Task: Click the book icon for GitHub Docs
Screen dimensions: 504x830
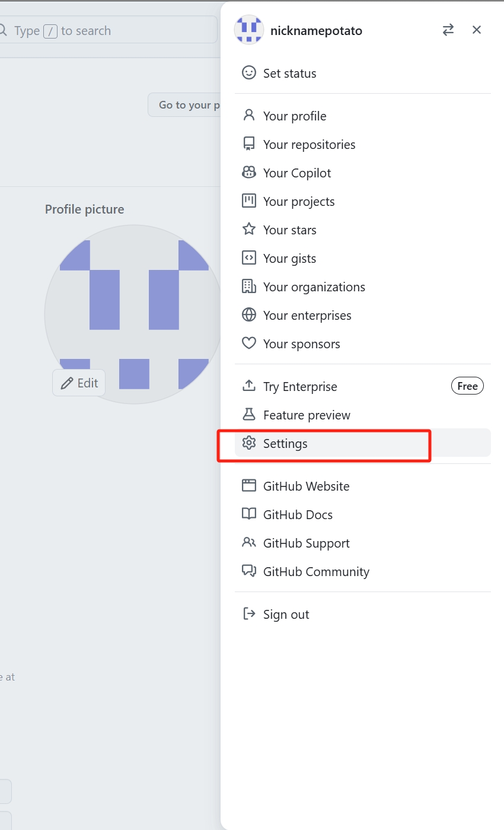Action: coord(249,514)
